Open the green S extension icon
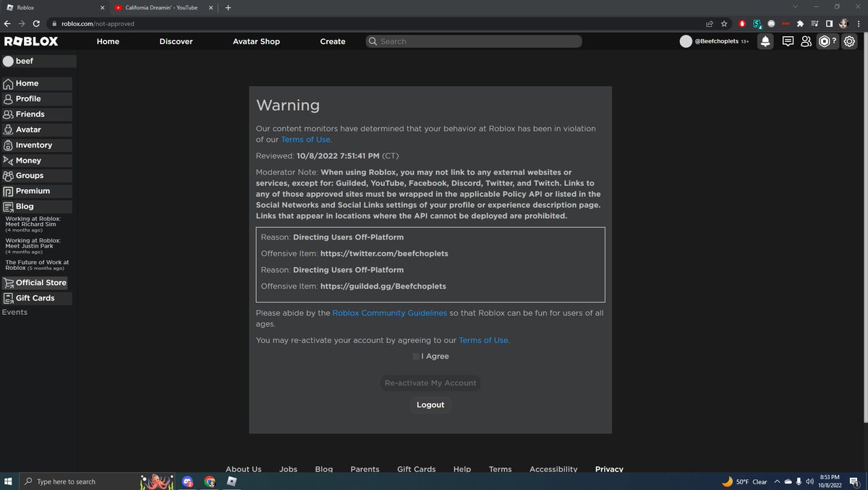This screenshot has width=868, height=490. 757,23
